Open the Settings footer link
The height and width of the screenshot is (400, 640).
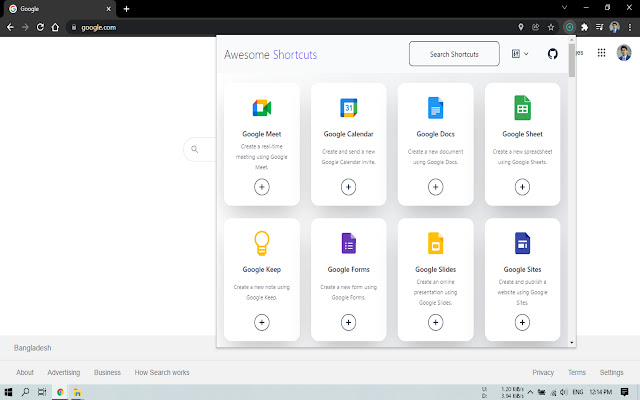coord(611,372)
